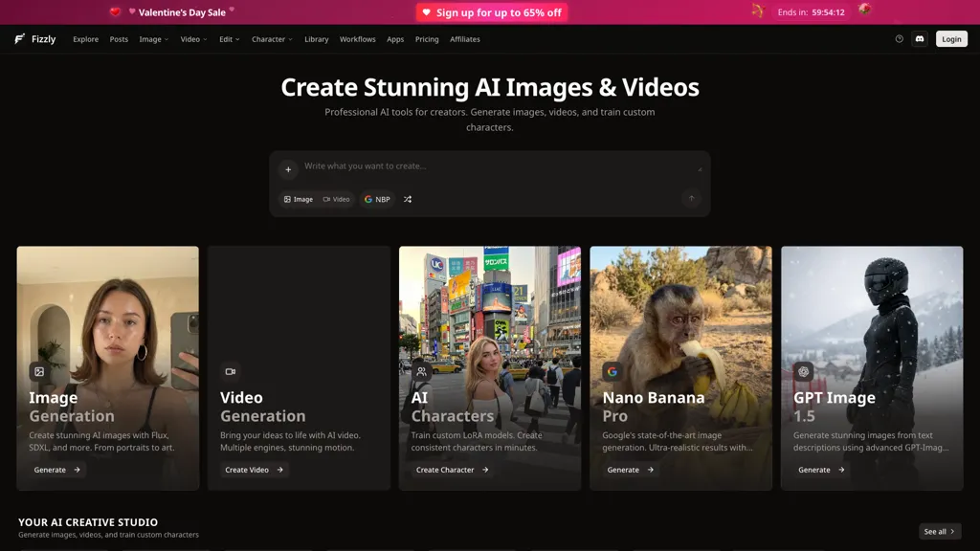Screen dimensions: 980x551
Task: Click the Create Character button
Action: 453,470
